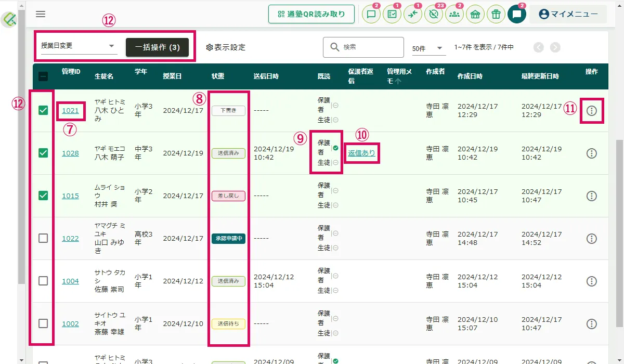Open report ID 1028 link
The height and width of the screenshot is (364, 624).
70,153
